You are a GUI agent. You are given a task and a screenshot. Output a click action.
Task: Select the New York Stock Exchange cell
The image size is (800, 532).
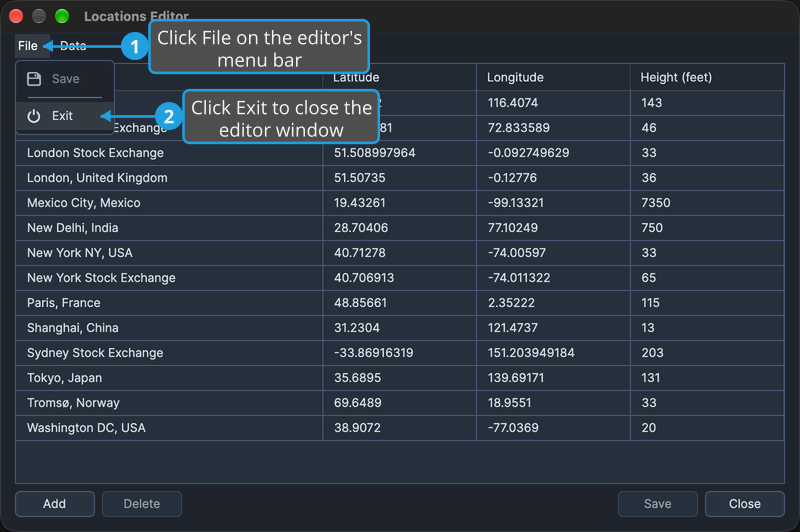point(169,278)
